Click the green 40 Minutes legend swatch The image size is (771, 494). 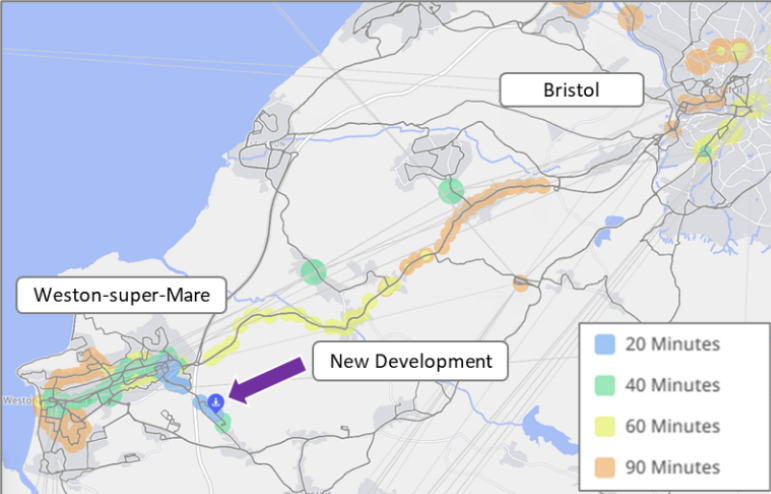point(602,385)
